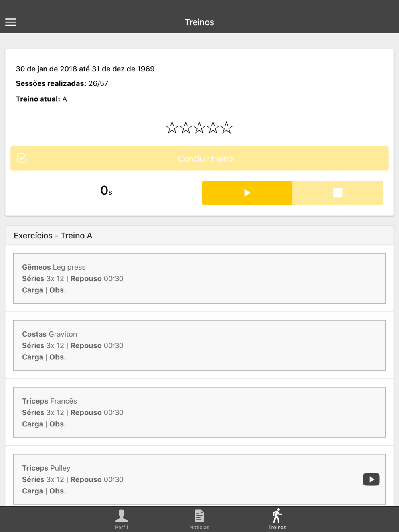Rate workout with second star
Viewport: 399px width, 532px height.
coord(186,128)
